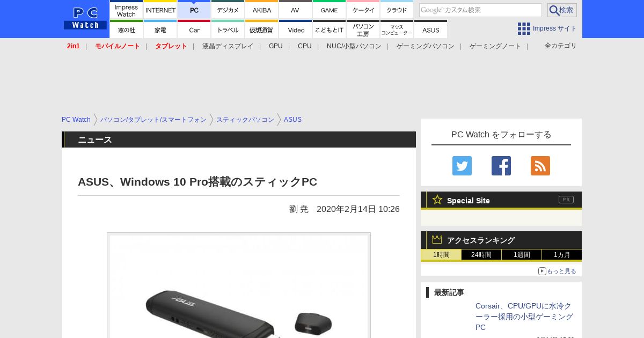Viewport: 644px width, 338px height.
Task: Select the 1時間 ranking tab
Action: click(441, 255)
